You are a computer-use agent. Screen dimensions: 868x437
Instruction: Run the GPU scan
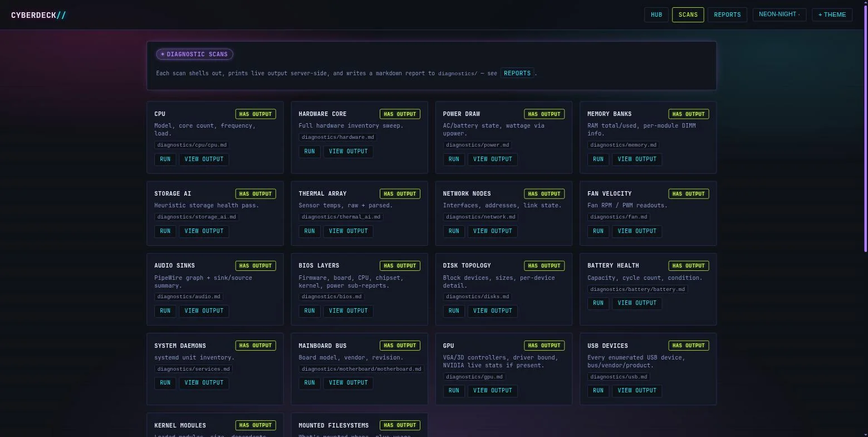[454, 390]
